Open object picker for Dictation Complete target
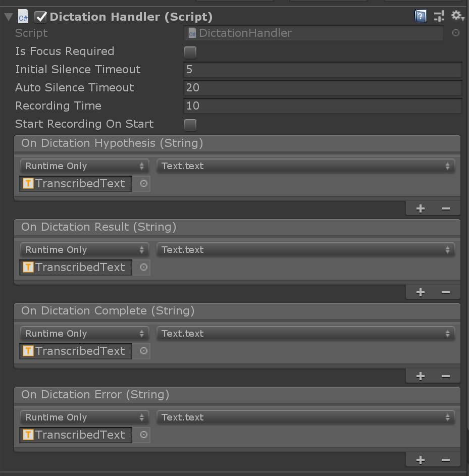The height and width of the screenshot is (476, 469). (143, 351)
